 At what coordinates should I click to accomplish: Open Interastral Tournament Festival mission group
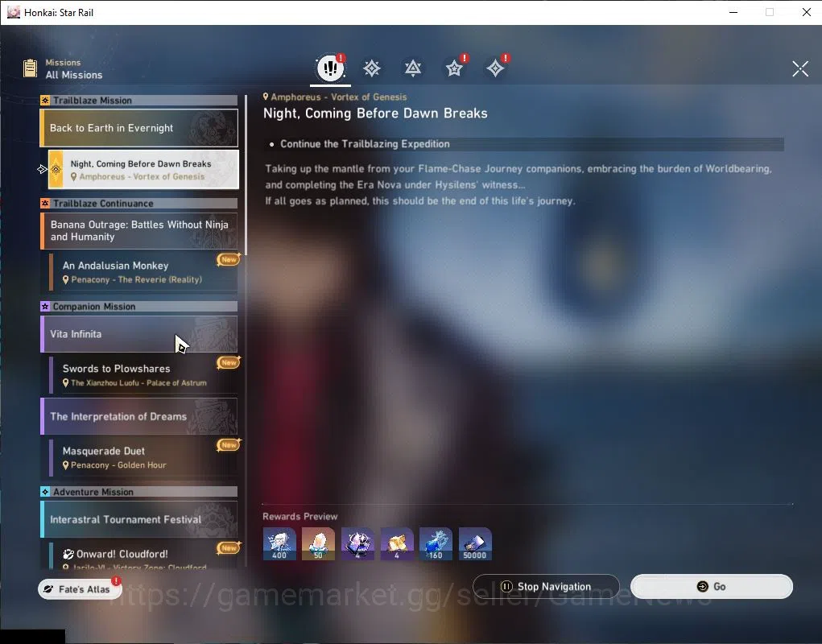point(139,519)
